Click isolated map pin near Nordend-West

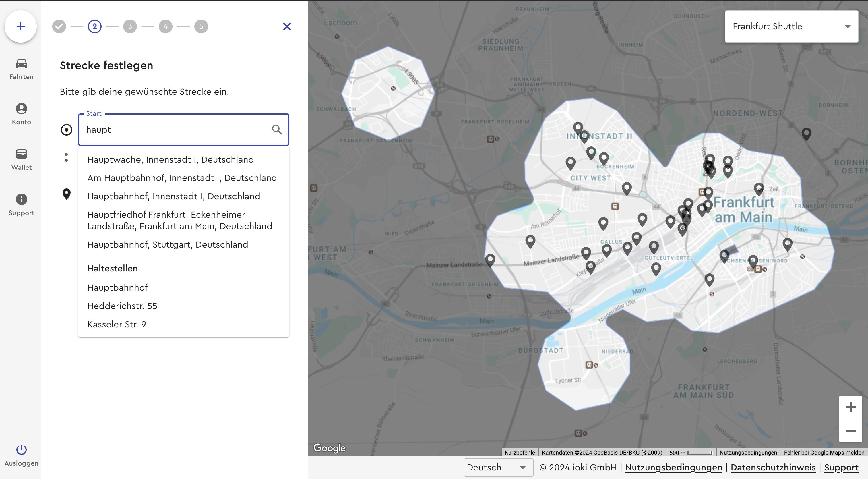(806, 134)
